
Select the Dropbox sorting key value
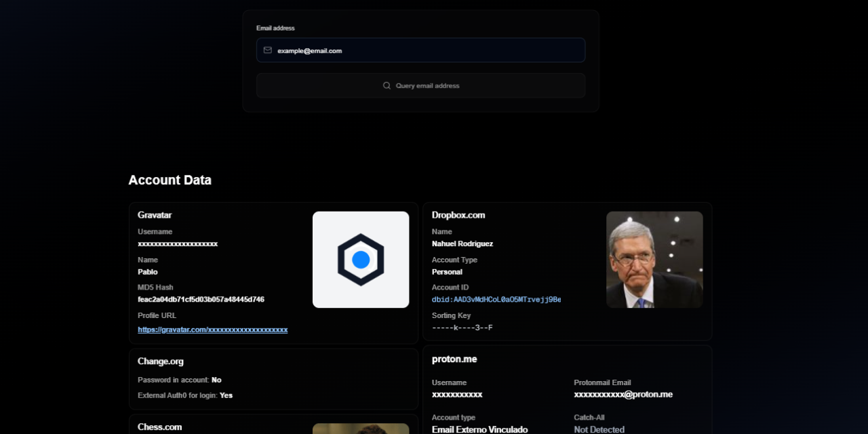462,328
